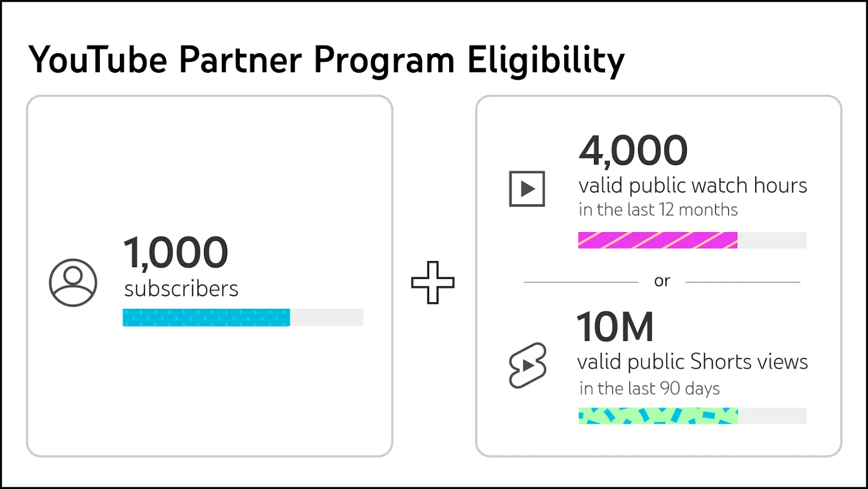
Task: Click the pink striped watch hours bar
Action: coord(658,240)
